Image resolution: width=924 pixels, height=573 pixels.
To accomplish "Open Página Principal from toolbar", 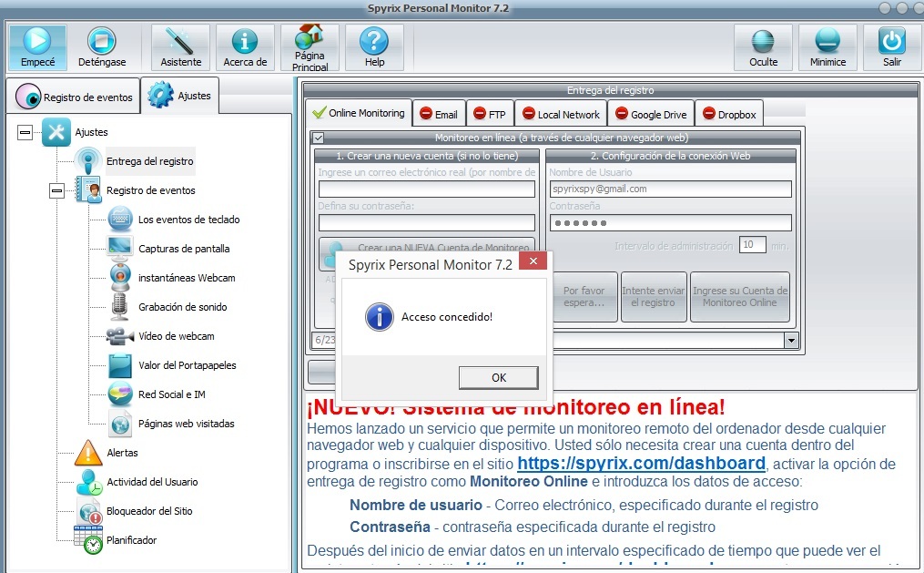I will [x=310, y=47].
